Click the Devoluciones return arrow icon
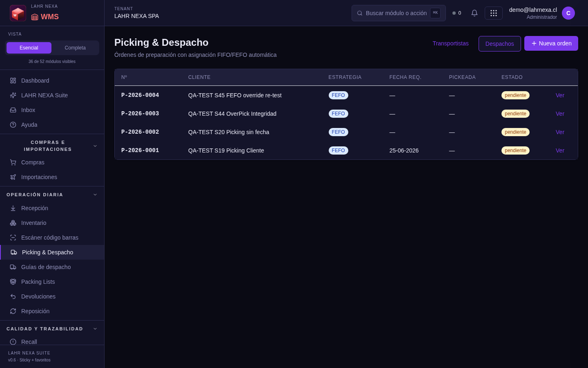This screenshot has height=368, width=588. pyautogui.click(x=13, y=296)
